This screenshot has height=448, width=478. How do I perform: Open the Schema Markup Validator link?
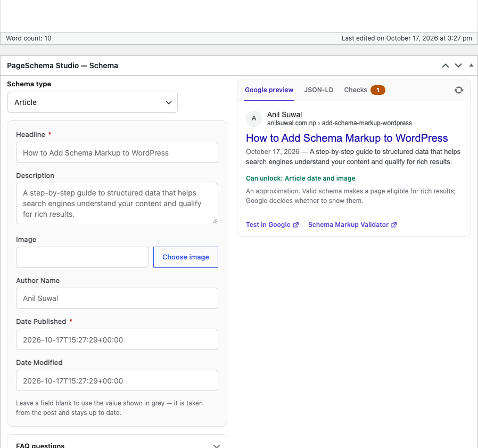click(x=352, y=225)
